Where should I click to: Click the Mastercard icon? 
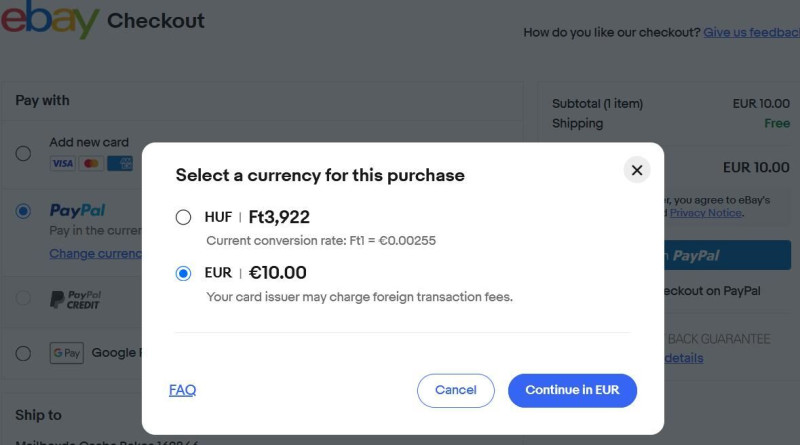[91, 163]
